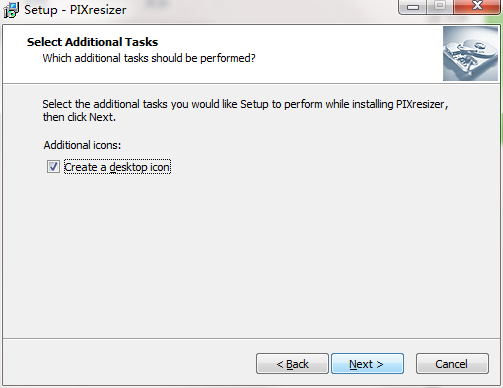Click the empty gray area below the desktop icon option
Viewport: 503px width, 388px height.
[x=252, y=253]
